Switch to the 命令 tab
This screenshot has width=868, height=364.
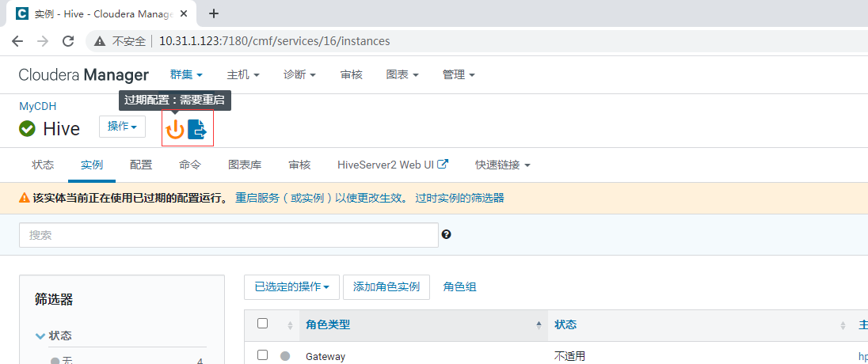point(190,165)
